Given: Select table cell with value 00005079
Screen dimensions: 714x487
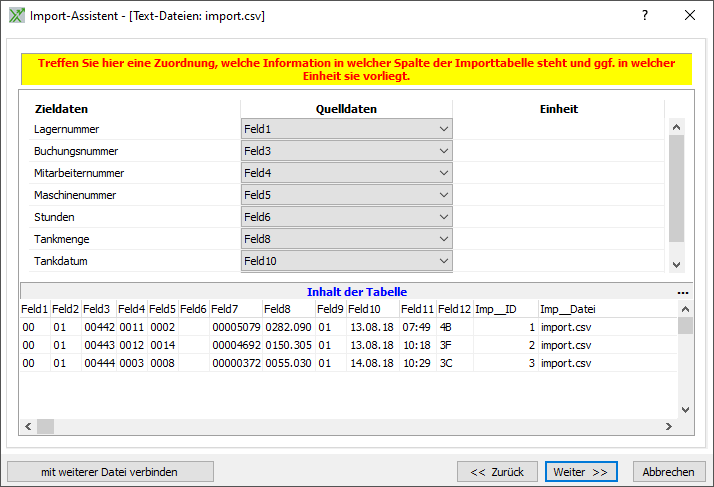Looking at the screenshot, I should (235, 327).
